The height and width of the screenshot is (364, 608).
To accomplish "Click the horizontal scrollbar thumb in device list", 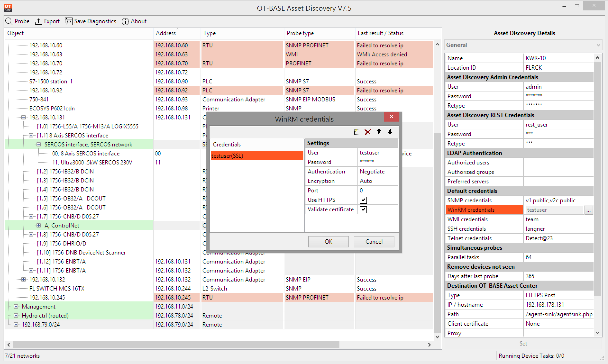I will pyautogui.click(x=176, y=345).
